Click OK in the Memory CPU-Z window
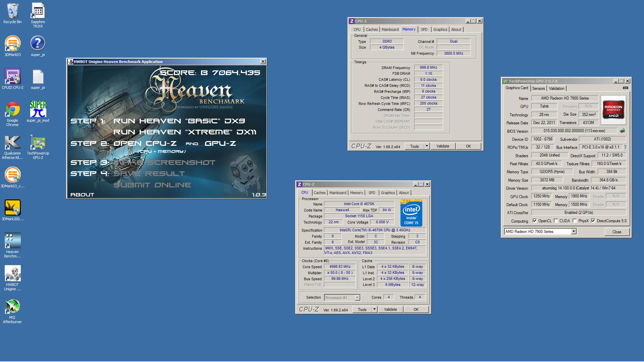 [x=468, y=146]
